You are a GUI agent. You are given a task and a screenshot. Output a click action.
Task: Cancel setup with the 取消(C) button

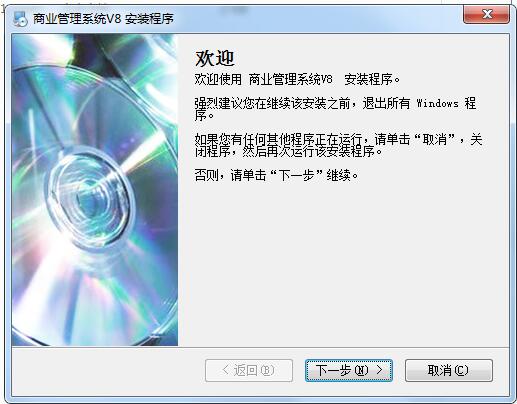click(x=449, y=370)
